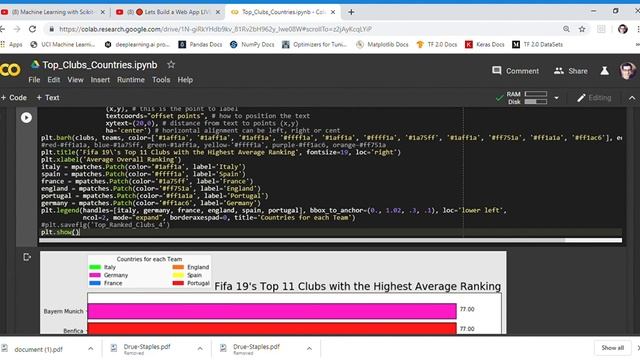Click the France blue legend swatch
Viewport: 640px width, 360px height.
click(95, 283)
